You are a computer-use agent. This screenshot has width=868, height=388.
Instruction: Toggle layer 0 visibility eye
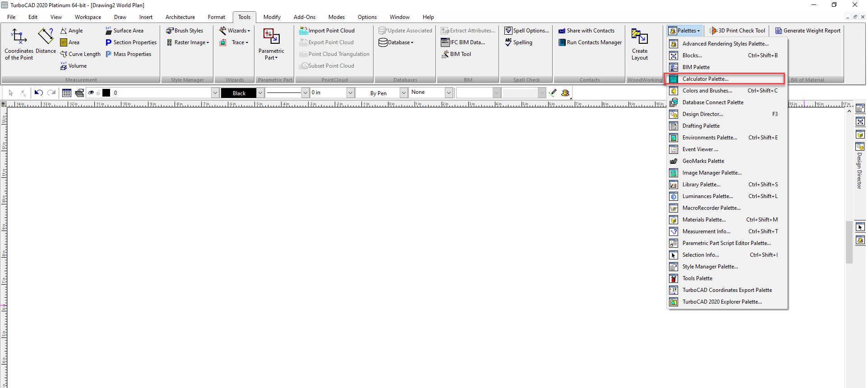(91, 93)
